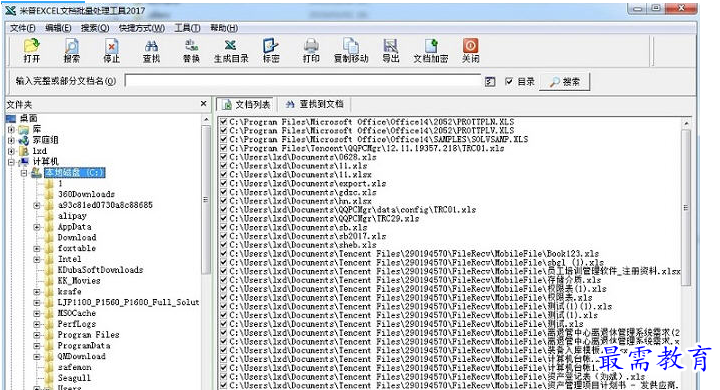
Task: Toggle the 目录 checkbox
Action: [x=509, y=81]
